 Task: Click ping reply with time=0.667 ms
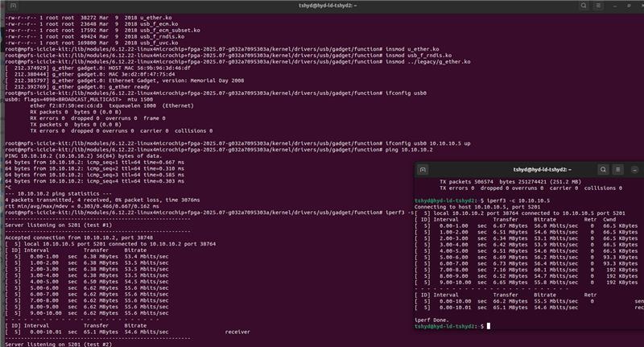pyautogui.click(x=94, y=162)
